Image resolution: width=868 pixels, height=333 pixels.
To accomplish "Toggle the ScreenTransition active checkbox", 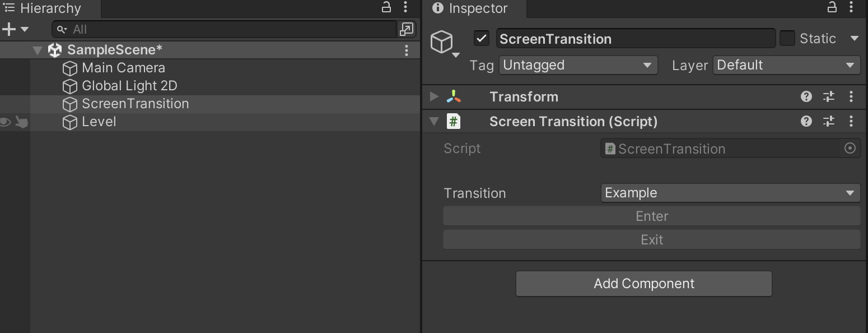I will (x=482, y=39).
